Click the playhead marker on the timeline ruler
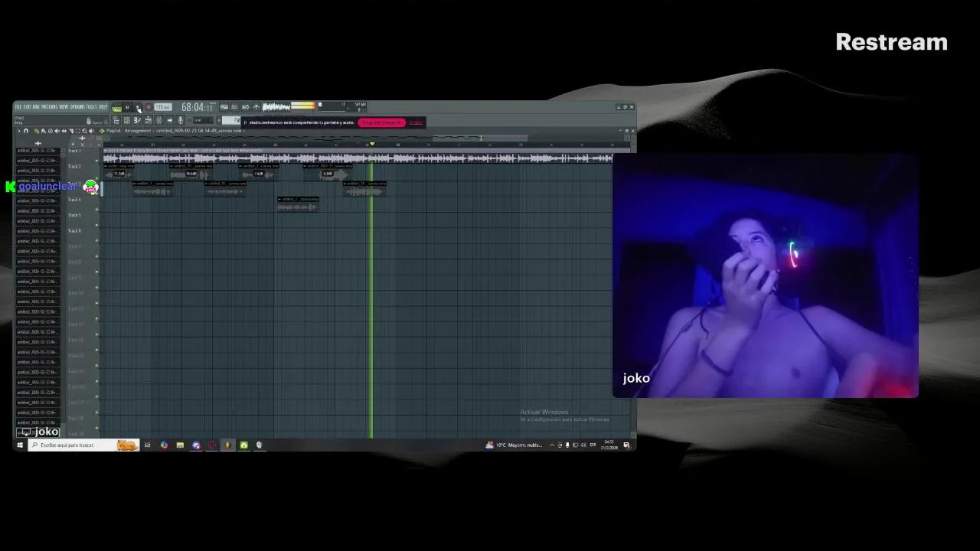This screenshot has width=980, height=551. [372, 144]
